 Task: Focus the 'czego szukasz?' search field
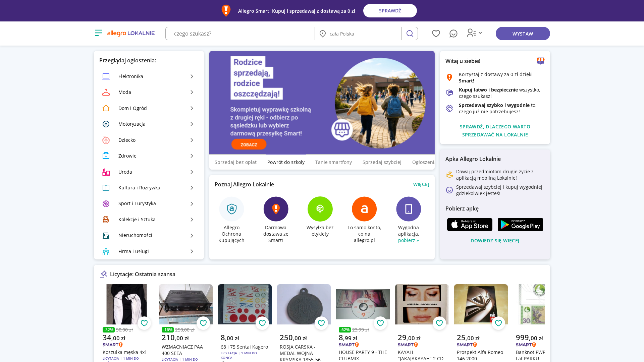tap(240, 34)
